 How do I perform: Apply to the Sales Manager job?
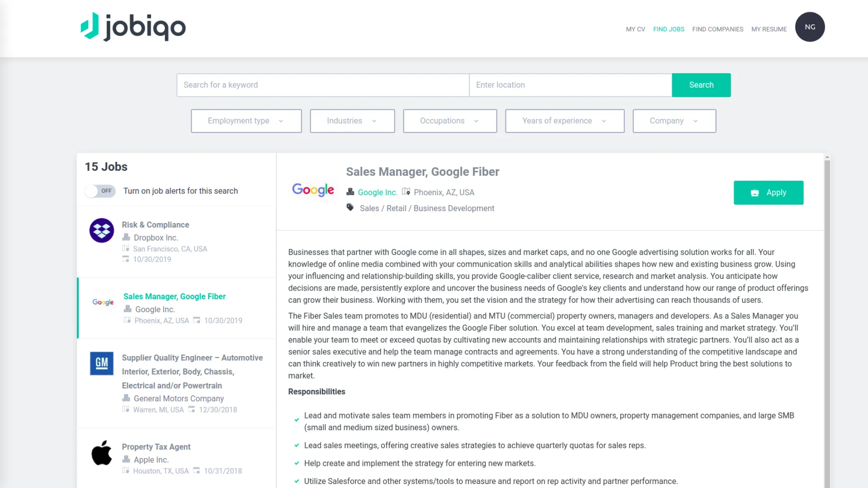pyautogui.click(x=769, y=193)
